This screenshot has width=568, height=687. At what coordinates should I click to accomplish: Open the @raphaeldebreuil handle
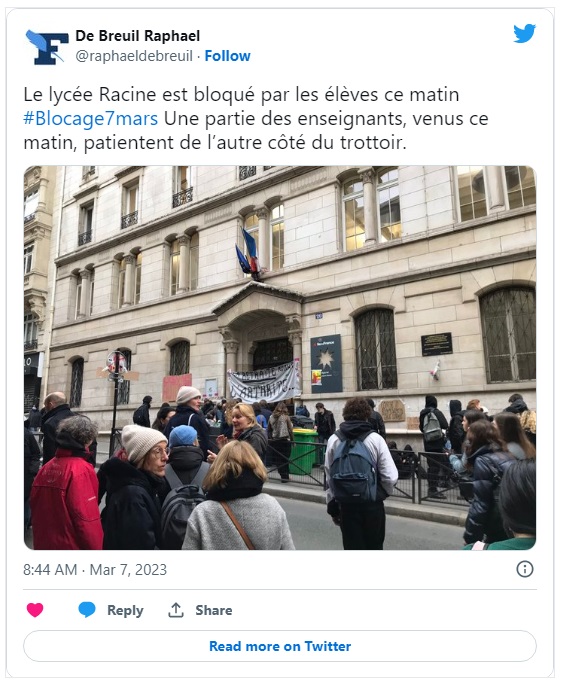[134, 56]
